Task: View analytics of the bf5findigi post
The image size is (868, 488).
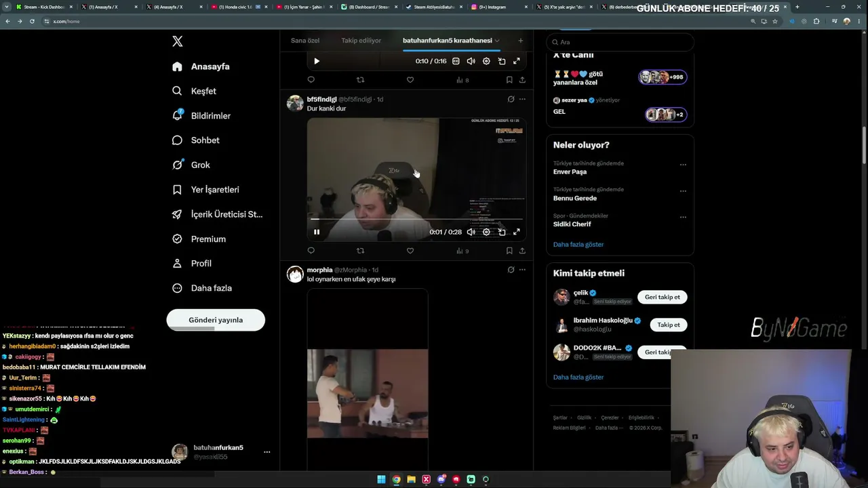Action: [462, 251]
